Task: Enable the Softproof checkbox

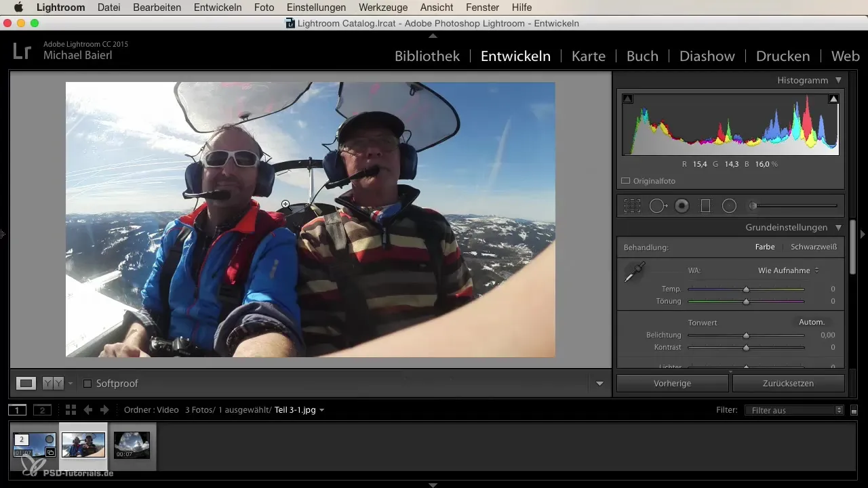Action: 87,384
